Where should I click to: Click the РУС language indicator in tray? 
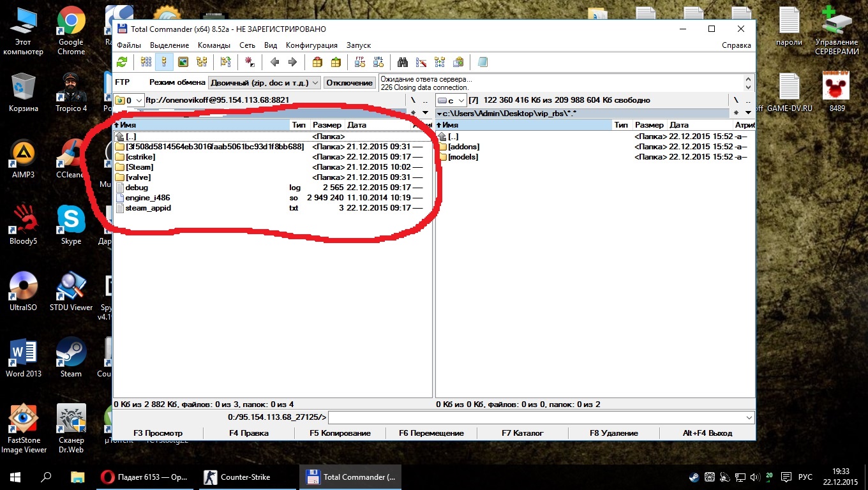(805, 477)
